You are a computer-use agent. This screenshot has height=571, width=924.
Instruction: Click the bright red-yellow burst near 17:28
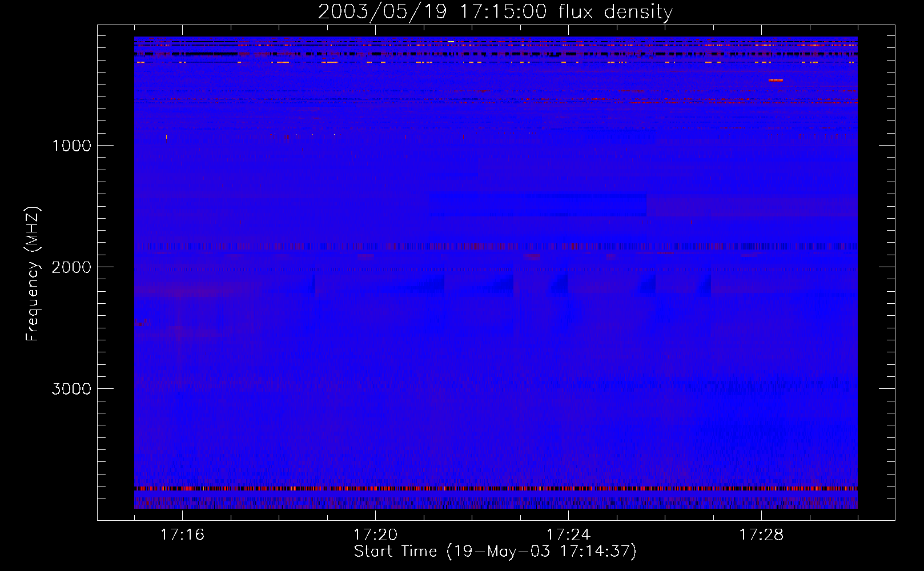(776, 81)
